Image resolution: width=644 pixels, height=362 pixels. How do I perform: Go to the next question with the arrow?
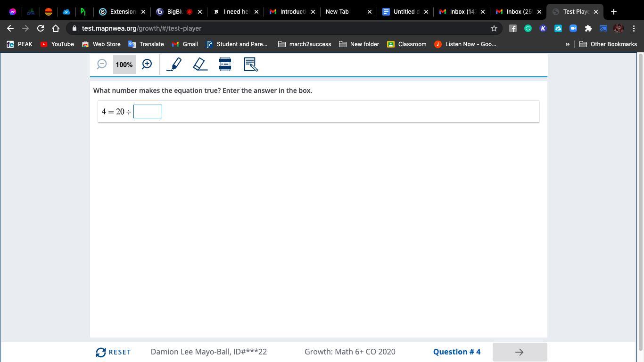(520, 352)
